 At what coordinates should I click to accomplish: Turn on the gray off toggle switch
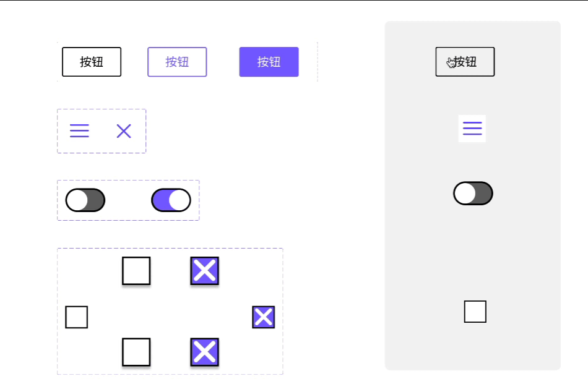point(85,200)
